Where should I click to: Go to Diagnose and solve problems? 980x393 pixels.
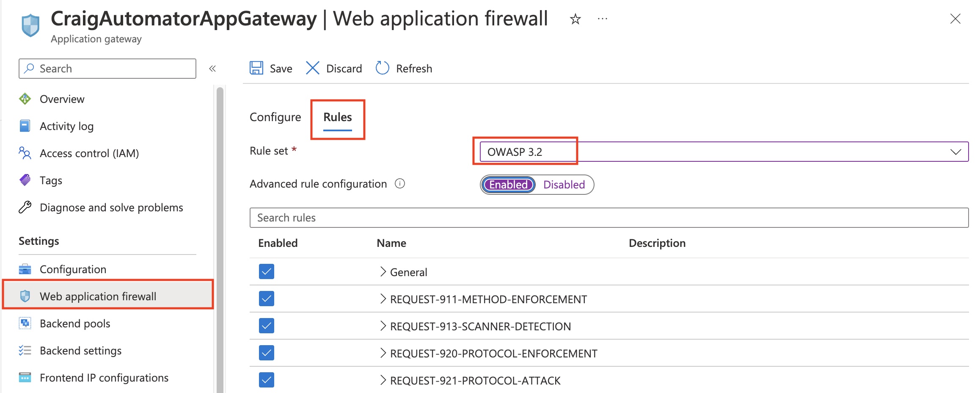[111, 208]
